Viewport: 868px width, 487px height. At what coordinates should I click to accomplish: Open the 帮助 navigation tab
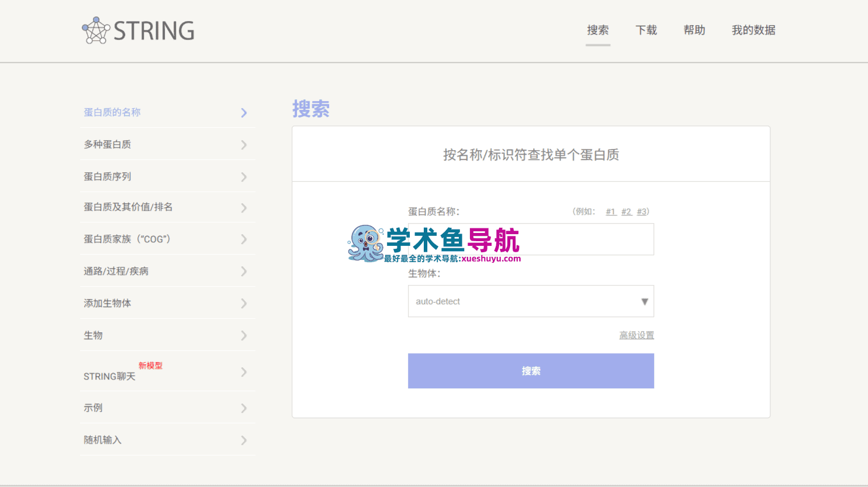pos(694,30)
